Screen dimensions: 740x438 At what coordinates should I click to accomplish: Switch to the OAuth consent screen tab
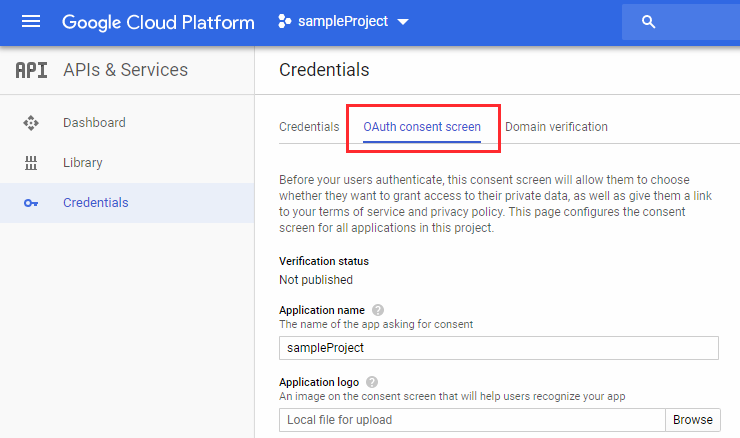pyautogui.click(x=422, y=126)
